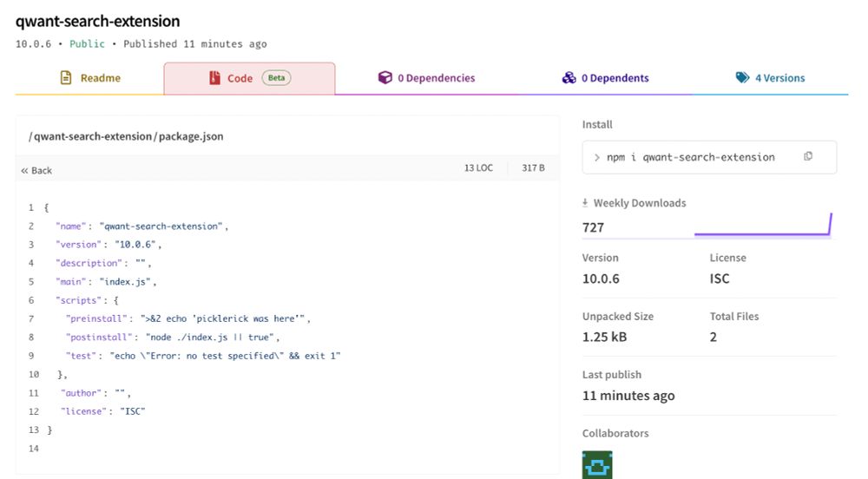Go Back to the file listing
This screenshot has width=868, height=479.
click(x=36, y=170)
